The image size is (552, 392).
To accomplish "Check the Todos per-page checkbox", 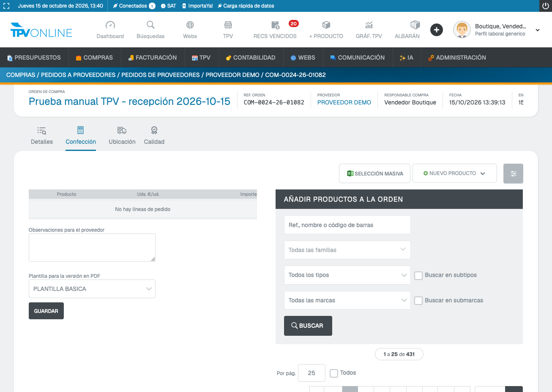I will click(x=334, y=373).
